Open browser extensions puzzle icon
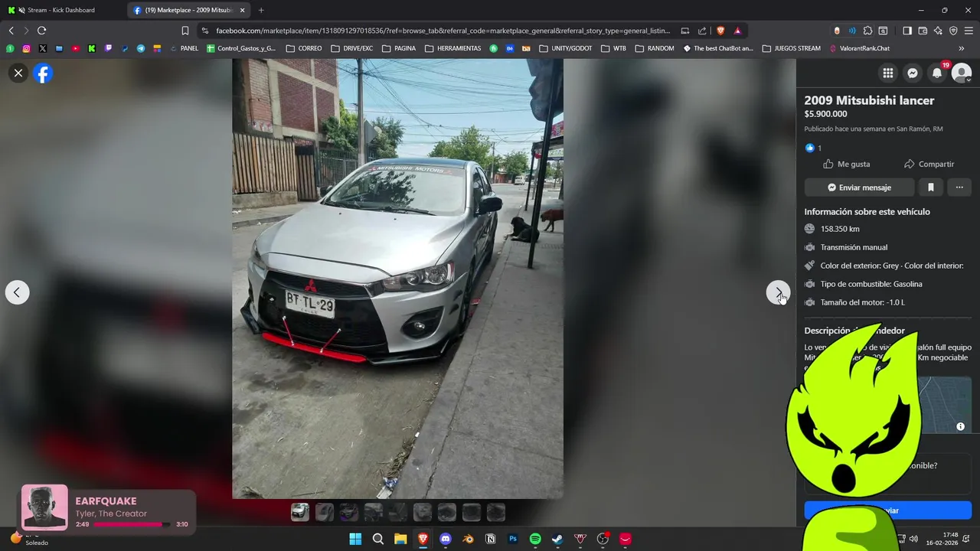The height and width of the screenshot is (551, 980). click(x=867, y=31)
